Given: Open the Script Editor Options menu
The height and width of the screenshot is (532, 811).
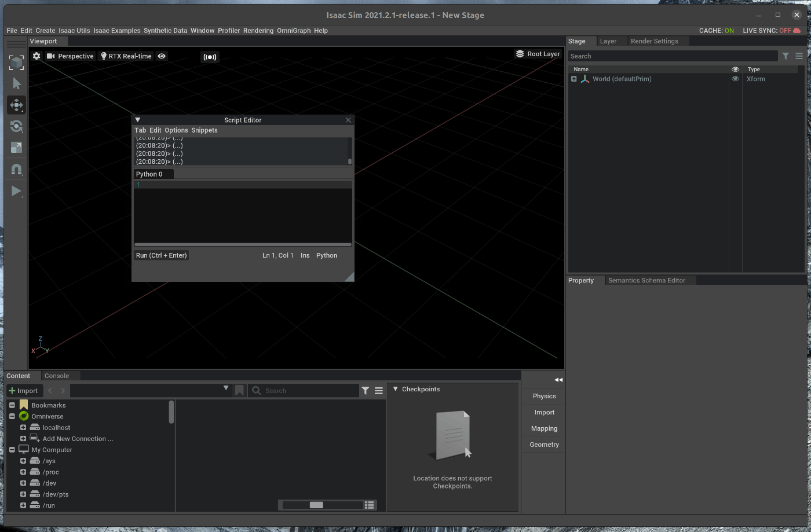Looking at the screenshot, I should tap(176, 130).
